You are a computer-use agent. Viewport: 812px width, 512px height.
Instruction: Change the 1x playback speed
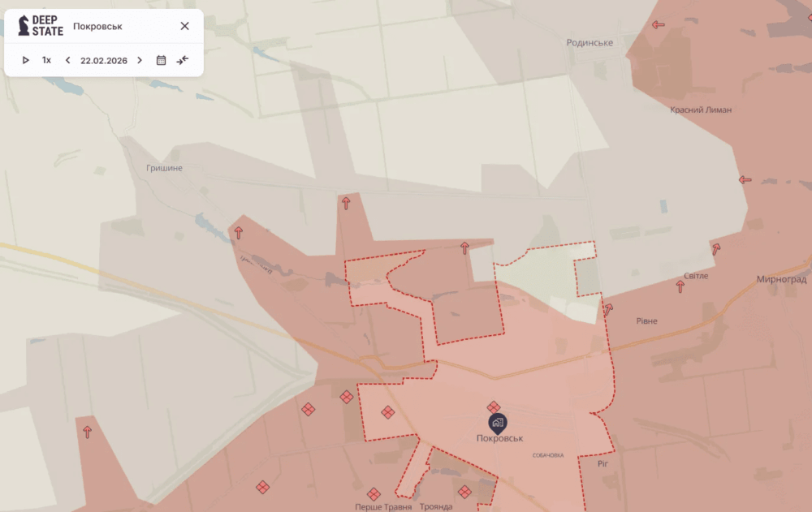(x=46, y=60)
